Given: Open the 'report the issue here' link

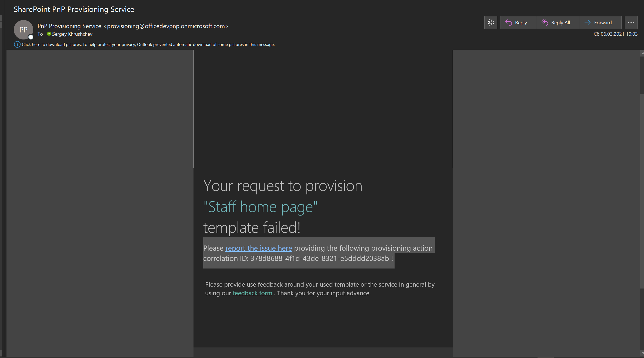Looking at the screenshot, I should point(258,248).
